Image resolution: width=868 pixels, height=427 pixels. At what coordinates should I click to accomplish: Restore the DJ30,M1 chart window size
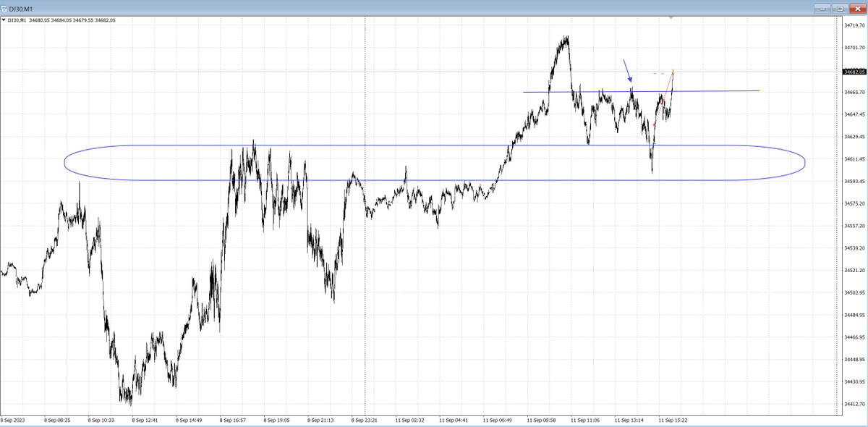[x=841, y=8]
